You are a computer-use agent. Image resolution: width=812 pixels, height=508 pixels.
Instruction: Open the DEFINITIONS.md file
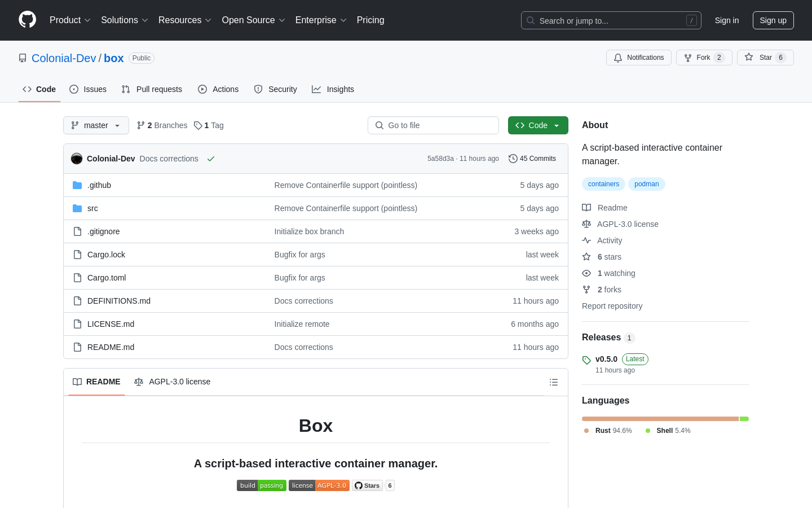pos(119,301)
